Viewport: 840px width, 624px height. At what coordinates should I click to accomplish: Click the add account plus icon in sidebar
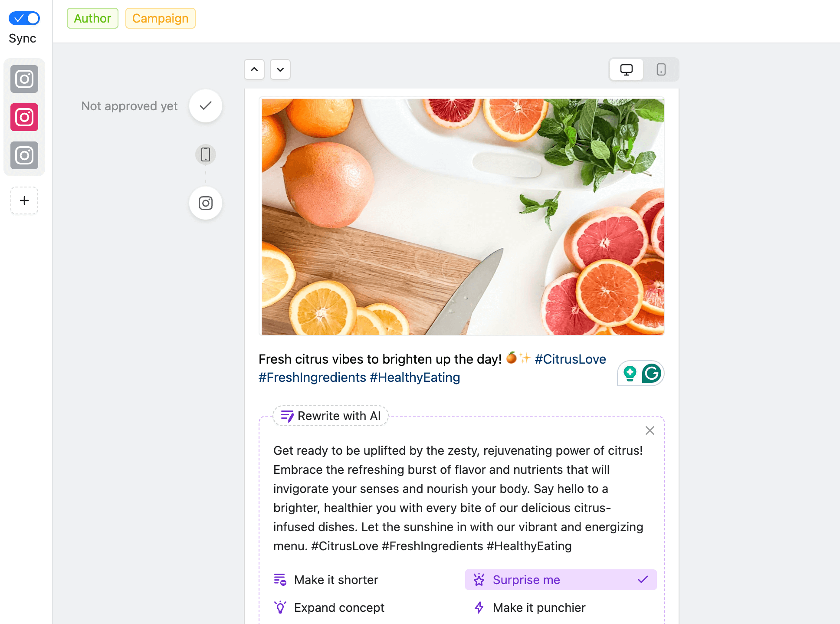24,200
